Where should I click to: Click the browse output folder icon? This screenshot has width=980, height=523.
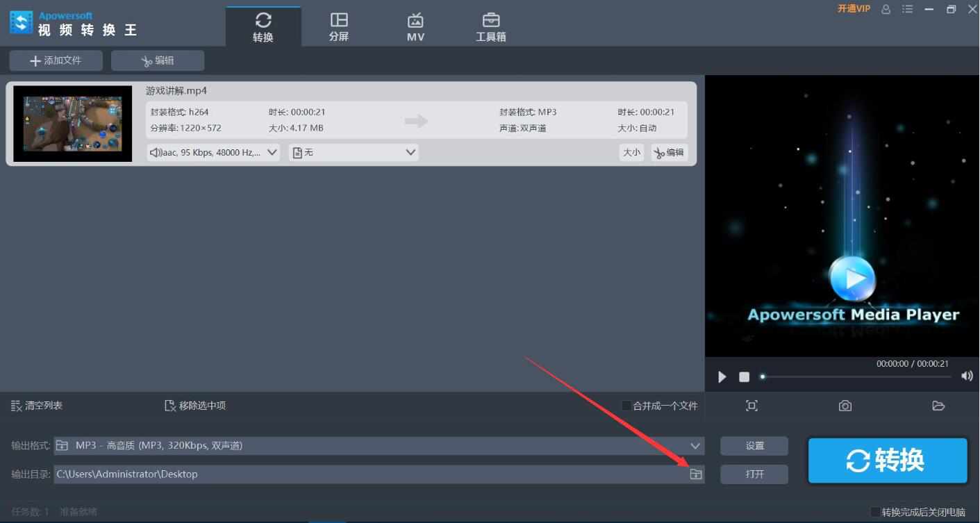[x=696, y=474]
